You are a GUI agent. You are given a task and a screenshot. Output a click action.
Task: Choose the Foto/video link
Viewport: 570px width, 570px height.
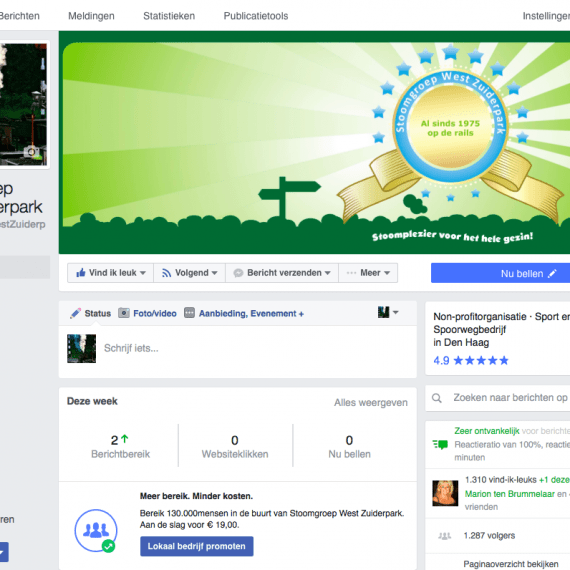coord(155,313)
